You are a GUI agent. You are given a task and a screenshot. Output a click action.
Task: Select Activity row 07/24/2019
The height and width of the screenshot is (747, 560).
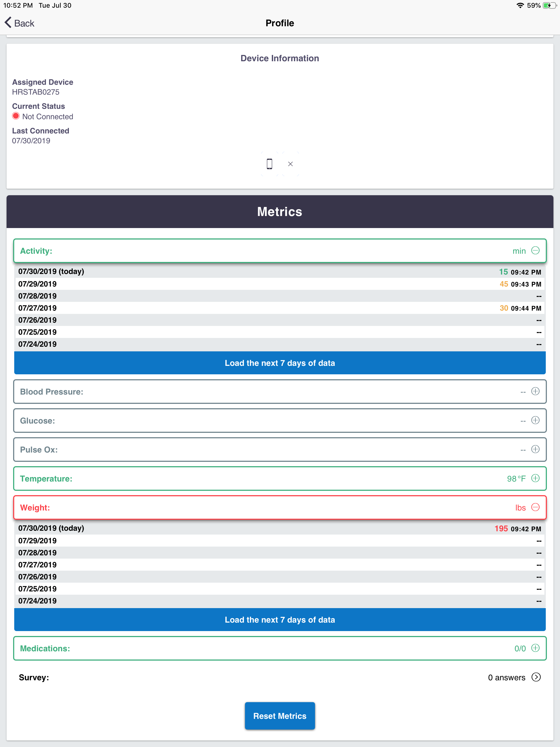coord(280,344)
